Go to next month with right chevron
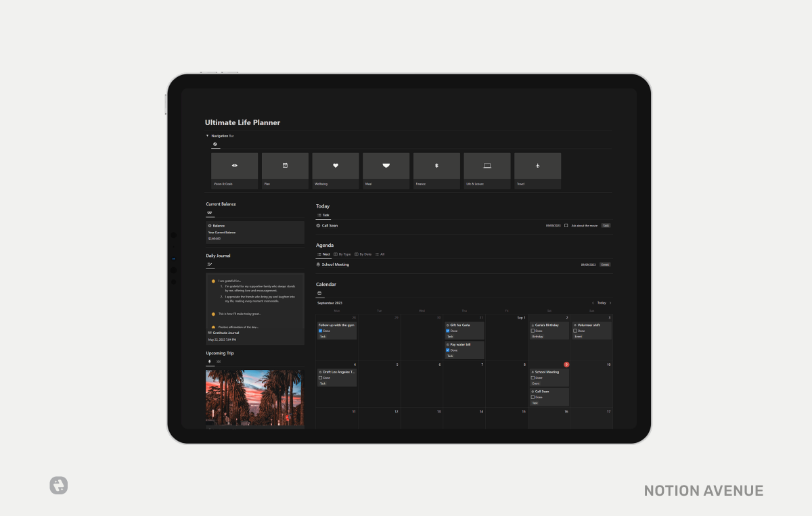Viewport: 812px width, 516px height. tap(610, 302)
